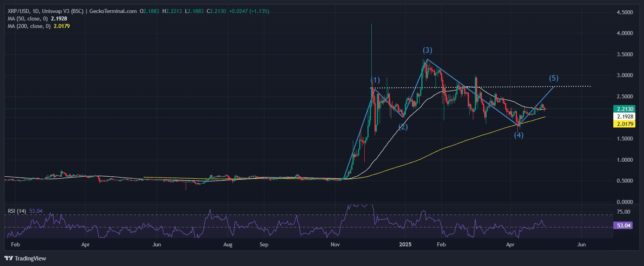Click the TradingView logo
Viewport: 644px width, 266px height.
coord(25,259)
